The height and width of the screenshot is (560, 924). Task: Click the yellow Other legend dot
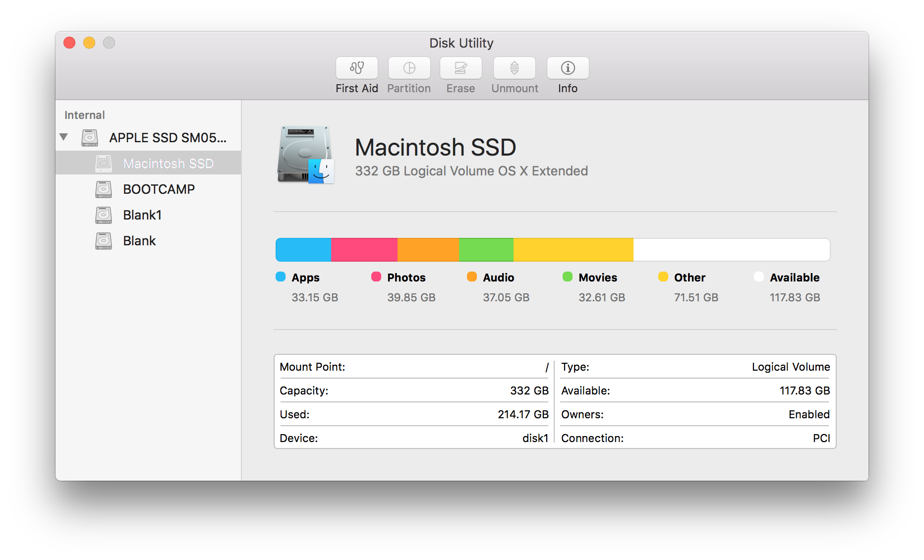(663, 277)
